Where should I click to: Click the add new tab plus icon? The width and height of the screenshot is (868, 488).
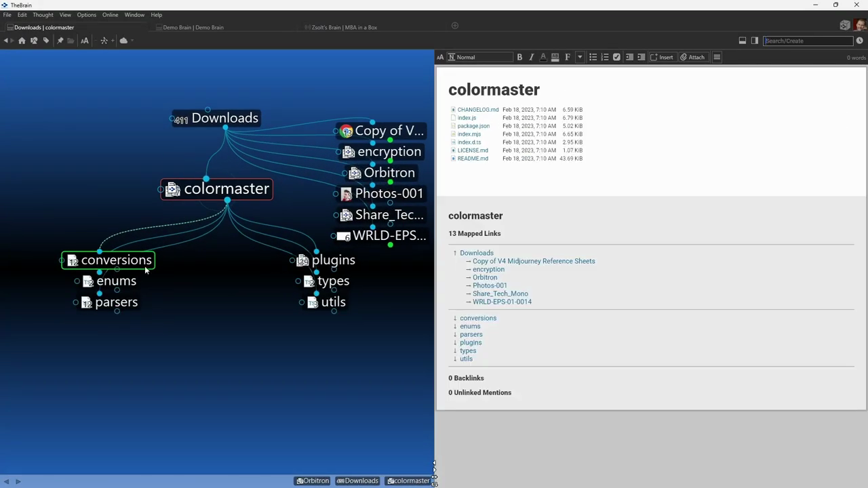pyautogui.click(x=455, y=26)
